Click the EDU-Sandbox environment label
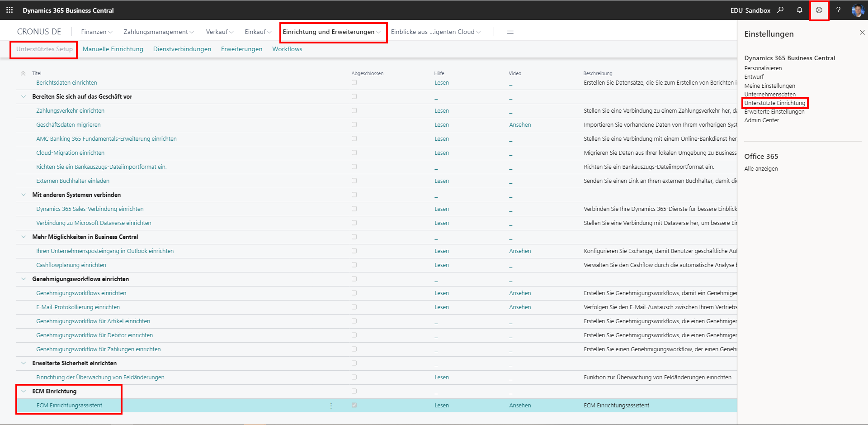 click(750, 10)
